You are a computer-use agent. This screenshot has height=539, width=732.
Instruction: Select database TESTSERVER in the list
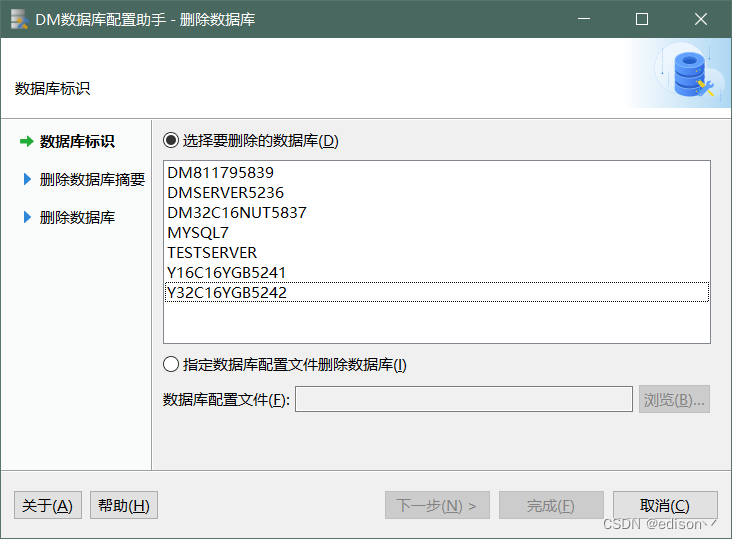coord(437,253)
